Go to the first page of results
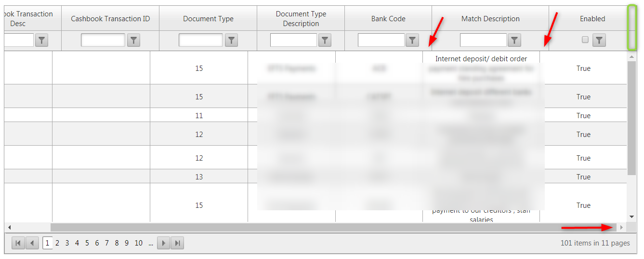The image size is (644, 259). point(18,243)
